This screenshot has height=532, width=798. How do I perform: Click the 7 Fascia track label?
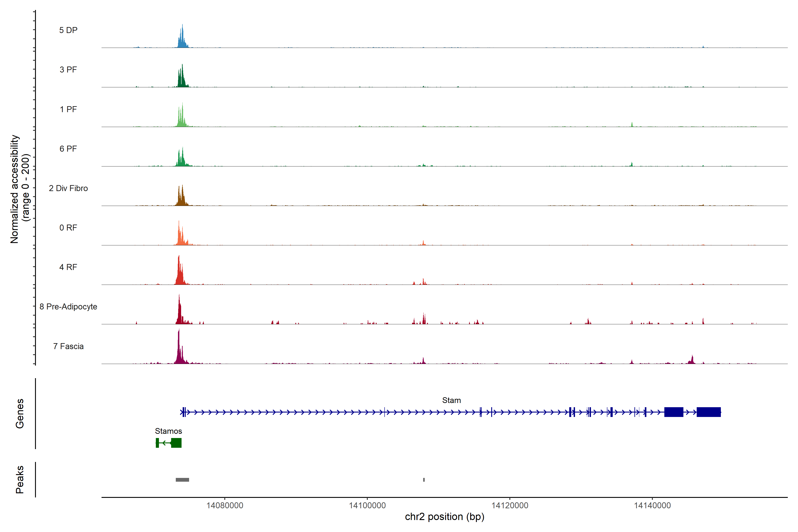tap(68, 346)
